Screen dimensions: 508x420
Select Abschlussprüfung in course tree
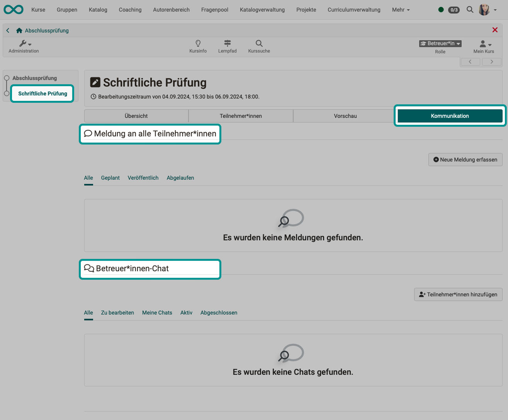(34, 78)
